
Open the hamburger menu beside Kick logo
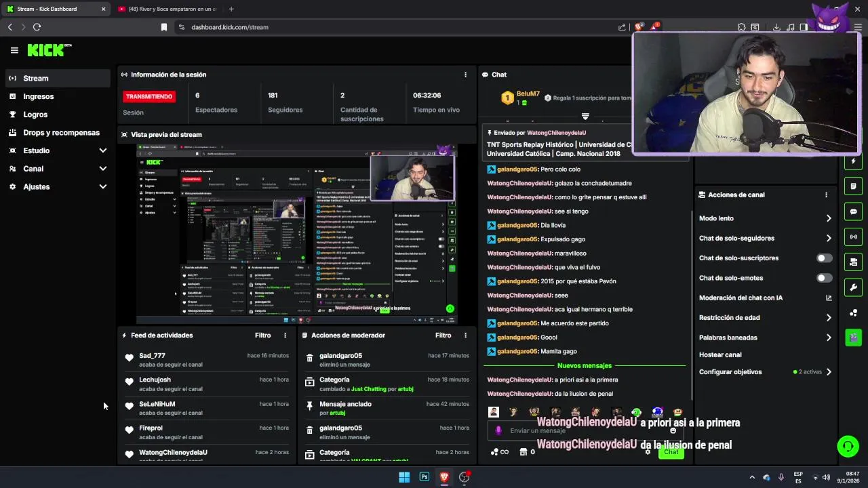(14, 50)
